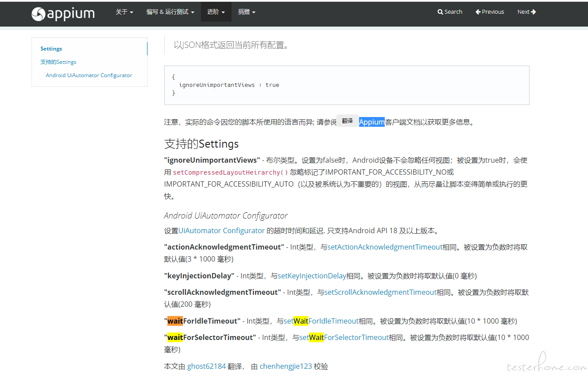Open the setKeyInjectionDelay link
Viewport: 588px width, 379px height.
(x=312, y=276)
